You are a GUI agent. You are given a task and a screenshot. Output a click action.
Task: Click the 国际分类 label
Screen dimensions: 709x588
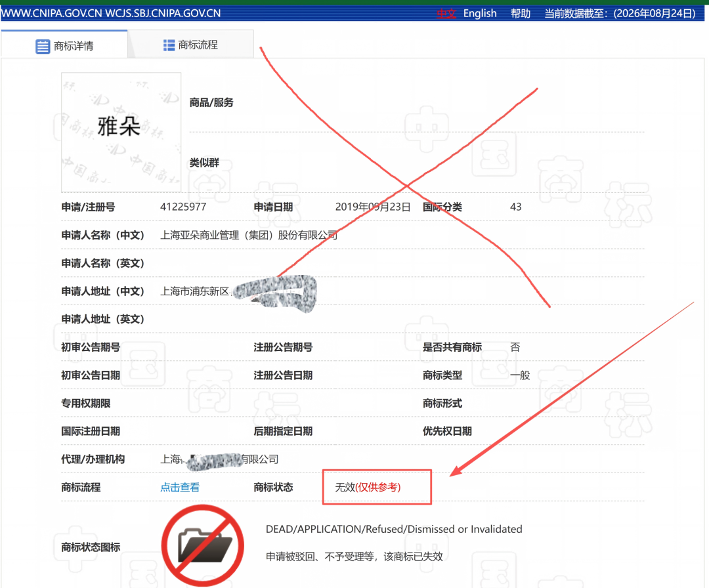click(442, 207)
